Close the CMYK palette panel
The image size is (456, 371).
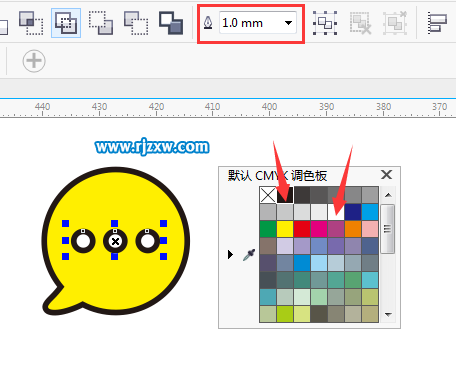(386, 175)
